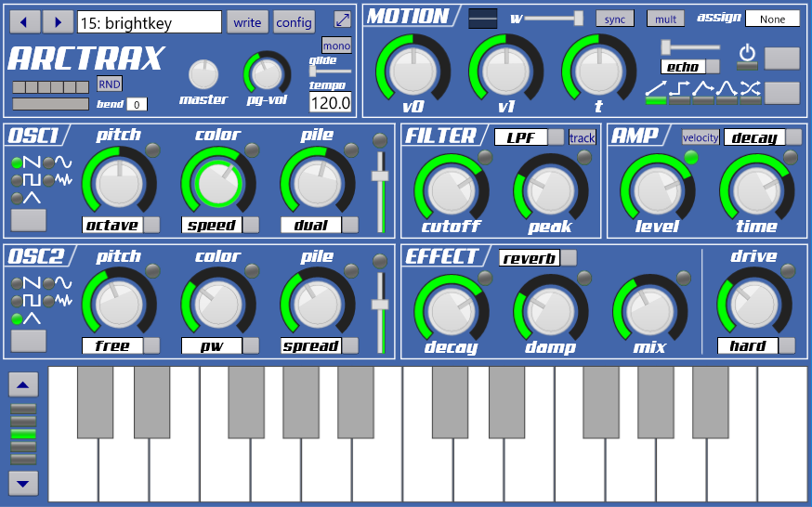Choose the bell curve motion shape
Screen dimensions: 812x507
pos(727,93)
